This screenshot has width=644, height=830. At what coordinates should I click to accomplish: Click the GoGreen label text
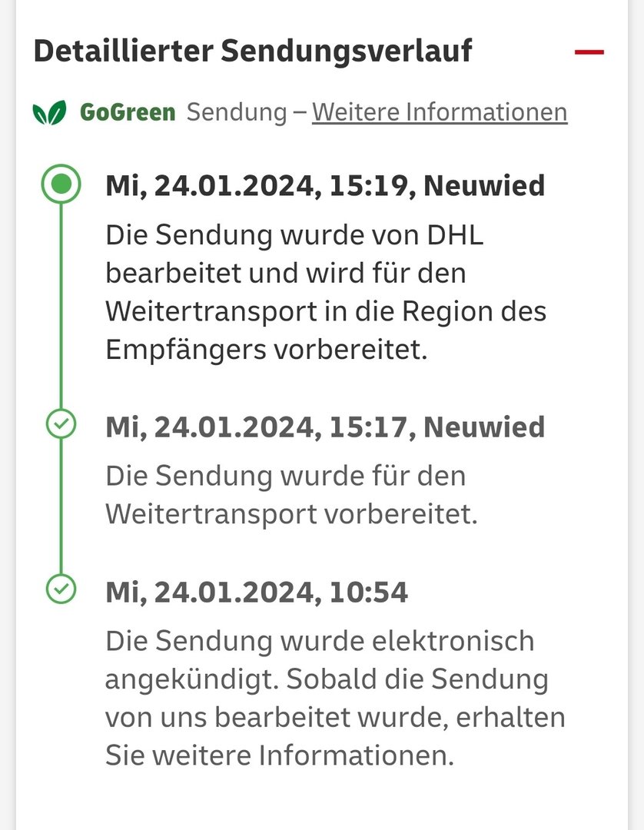pyautogui.click(x=128, y=112)
